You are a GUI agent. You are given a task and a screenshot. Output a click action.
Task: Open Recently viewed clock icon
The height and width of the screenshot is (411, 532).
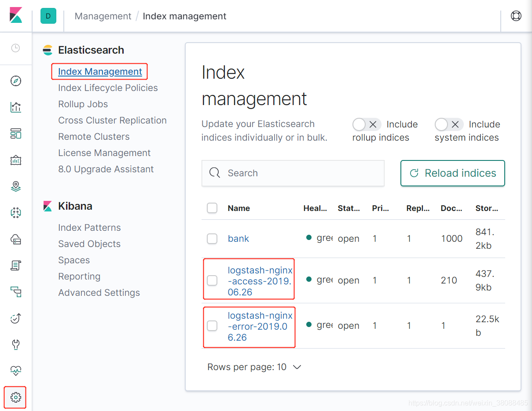tap(15, 48)
